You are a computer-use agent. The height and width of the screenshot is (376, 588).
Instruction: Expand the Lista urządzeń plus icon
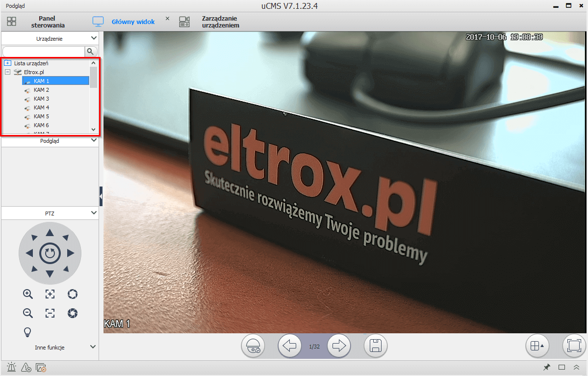[x=7, y=63]
